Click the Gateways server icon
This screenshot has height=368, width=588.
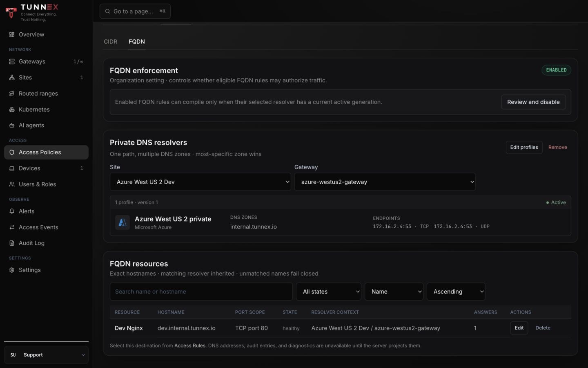tap(12, 62)
